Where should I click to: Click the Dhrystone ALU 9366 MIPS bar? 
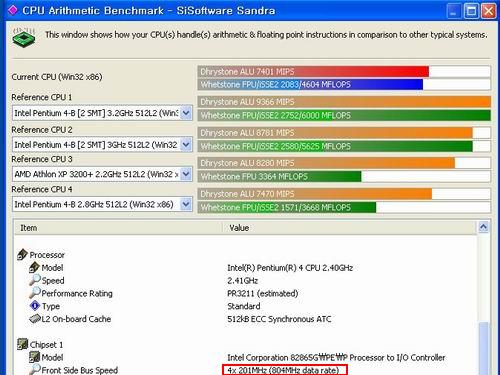344,102
